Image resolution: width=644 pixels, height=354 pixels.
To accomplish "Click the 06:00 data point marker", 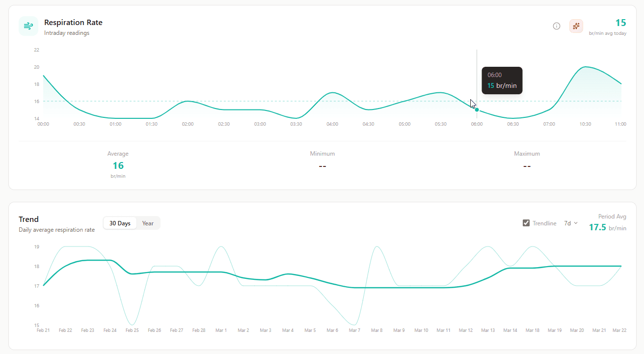I will [x=477, y=110].
